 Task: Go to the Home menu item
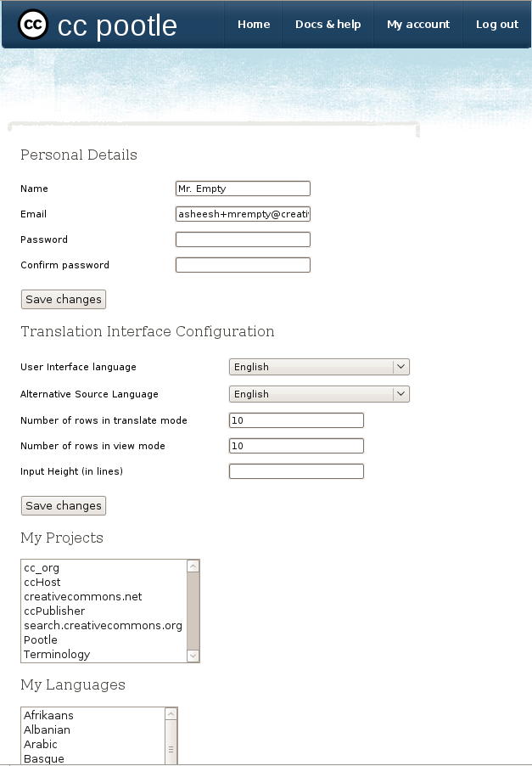254,25
